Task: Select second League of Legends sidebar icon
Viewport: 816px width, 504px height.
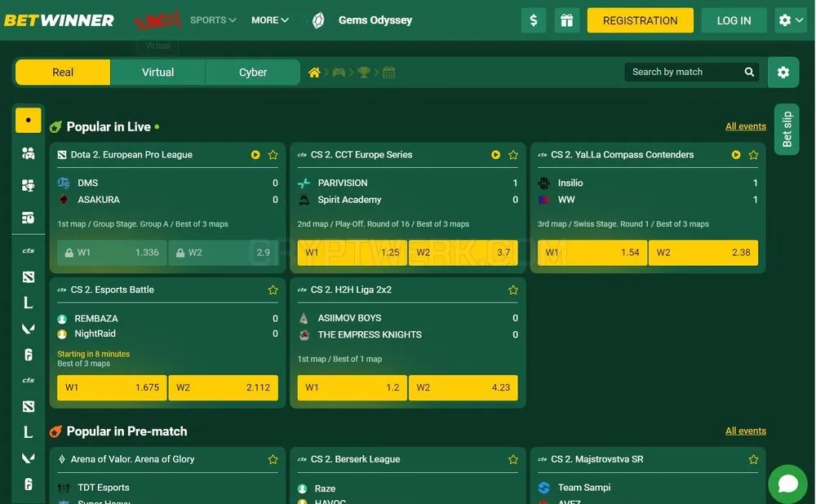Action: click(x=28, y=431)
